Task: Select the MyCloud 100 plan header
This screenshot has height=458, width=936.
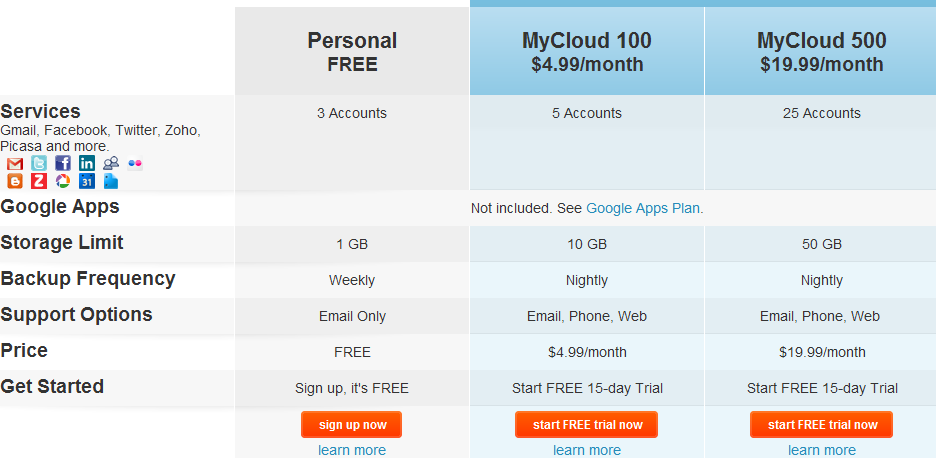Action: pyautogui.click(x=587, y=51)
